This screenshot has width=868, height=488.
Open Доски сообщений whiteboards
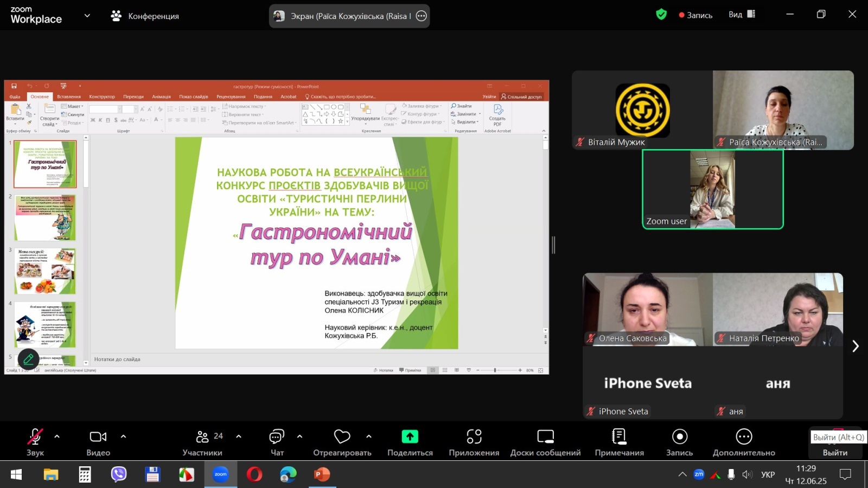pos(545,442)
